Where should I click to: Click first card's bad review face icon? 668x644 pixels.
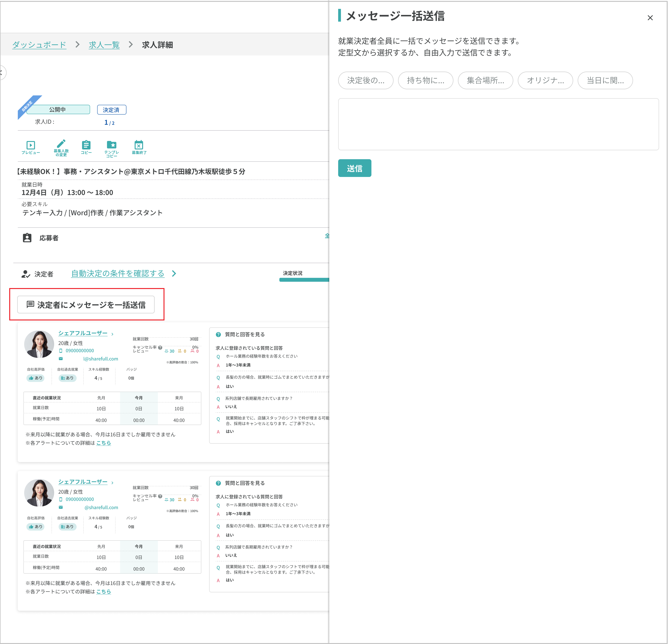[192, 351]
